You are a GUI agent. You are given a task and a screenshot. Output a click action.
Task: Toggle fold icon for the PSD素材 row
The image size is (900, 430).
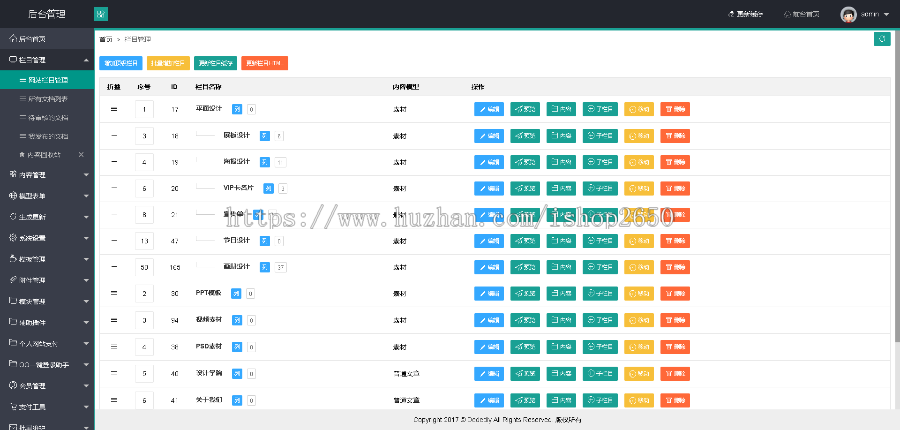pos(113,346)
